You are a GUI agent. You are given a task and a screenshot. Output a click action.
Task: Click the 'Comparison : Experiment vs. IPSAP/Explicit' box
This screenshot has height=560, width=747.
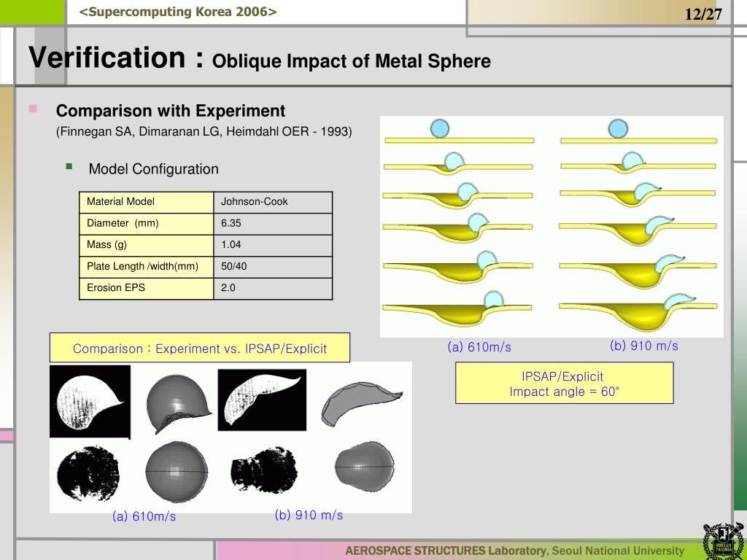coord(200,348)
